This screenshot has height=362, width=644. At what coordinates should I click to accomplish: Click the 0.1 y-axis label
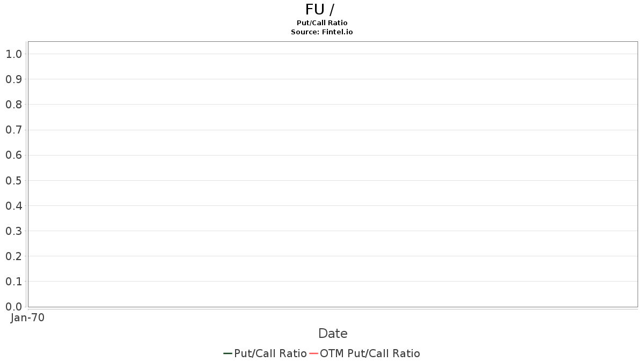[x=14, y=281]
